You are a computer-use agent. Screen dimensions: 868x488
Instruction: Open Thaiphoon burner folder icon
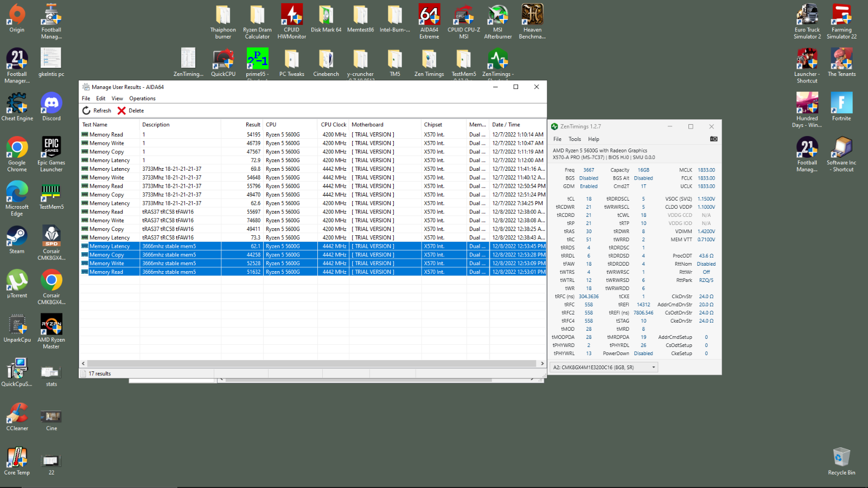tap(224, 22)
